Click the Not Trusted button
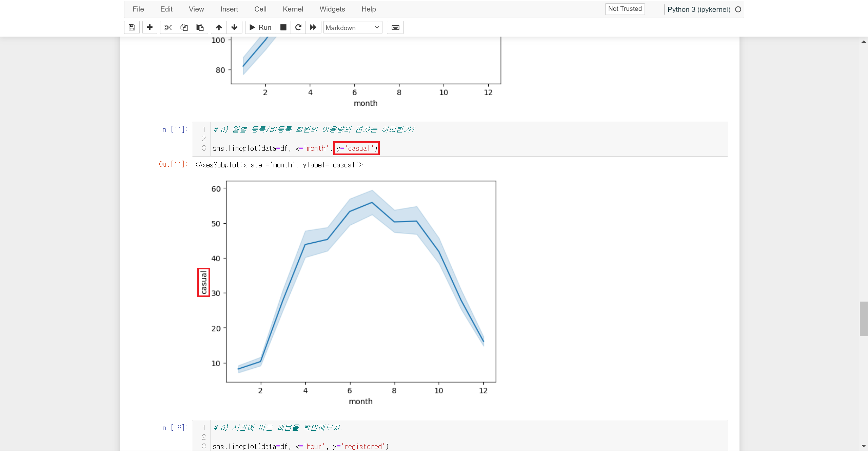 pos(625,9)
